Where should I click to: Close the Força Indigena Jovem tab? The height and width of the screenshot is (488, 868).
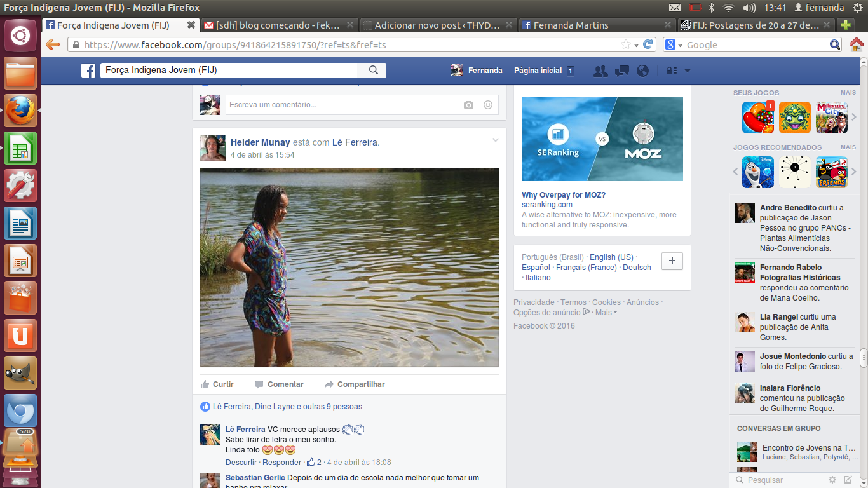point(191,25)
